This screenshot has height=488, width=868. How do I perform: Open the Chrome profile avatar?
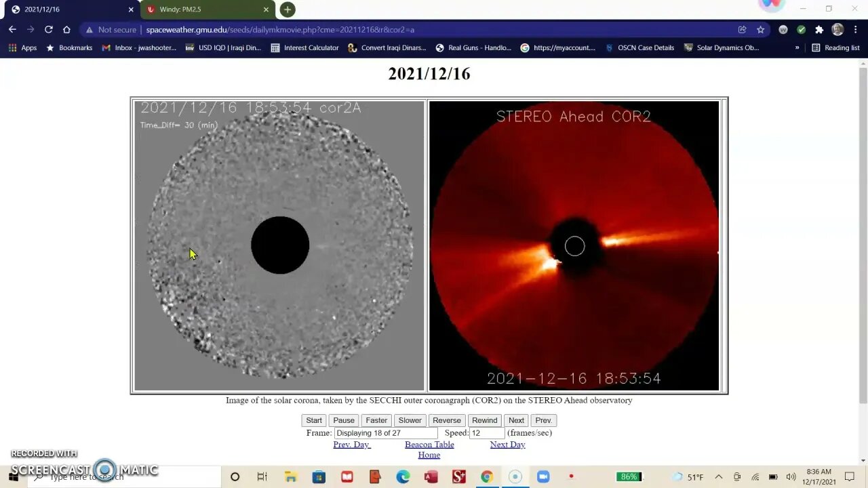837,30
